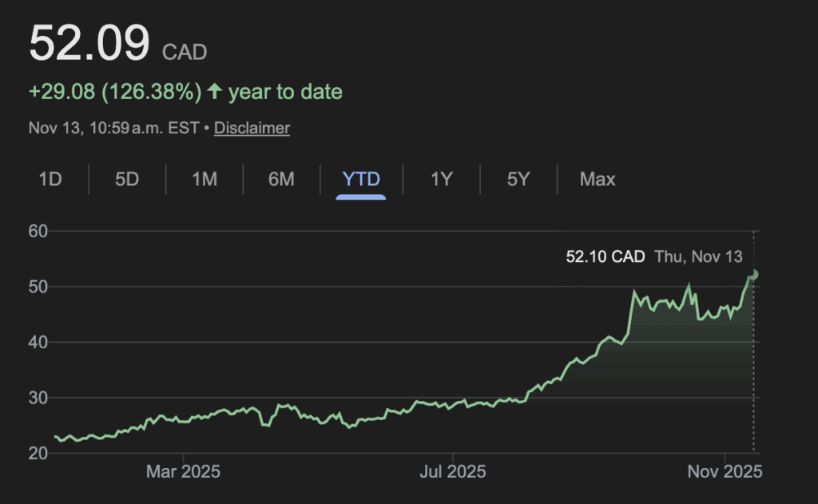Click the 52.10 CAD tooltip value
This screenshot has height=504, width=818.
click(606, 257)
